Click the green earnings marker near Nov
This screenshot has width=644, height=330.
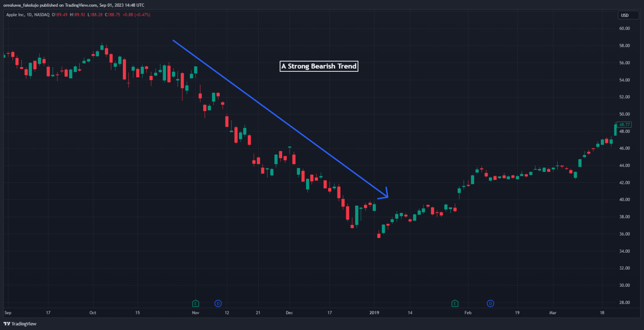tap(195, 303)
